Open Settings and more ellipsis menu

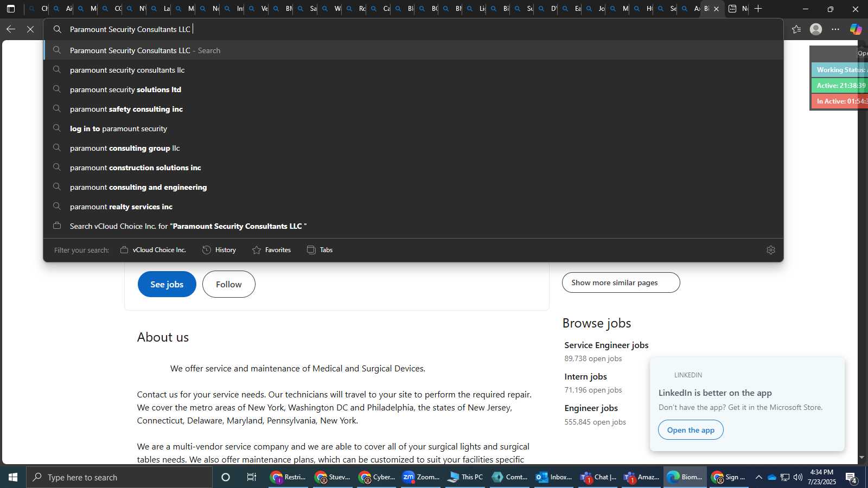[835, 29]
